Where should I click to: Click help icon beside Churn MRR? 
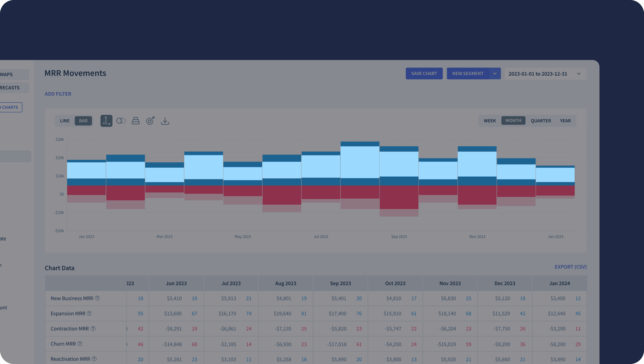click(x=80, y=344)
